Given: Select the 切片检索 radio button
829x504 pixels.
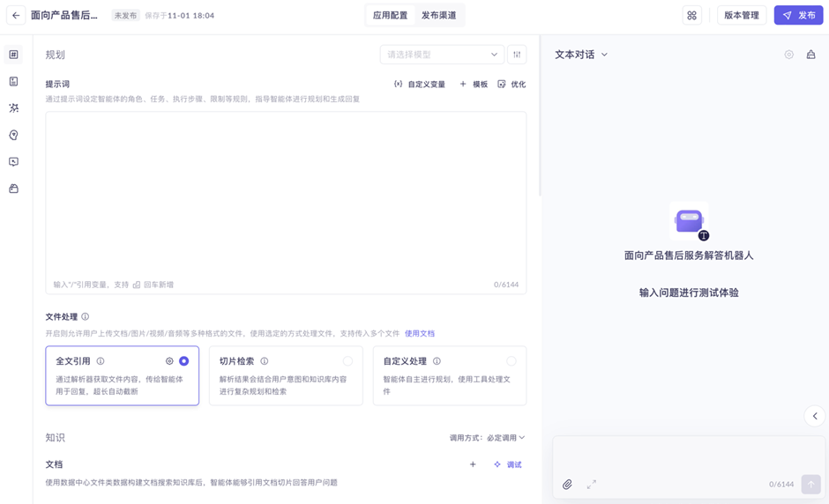Looking at the screenshot, I should (x=347, y=361).
